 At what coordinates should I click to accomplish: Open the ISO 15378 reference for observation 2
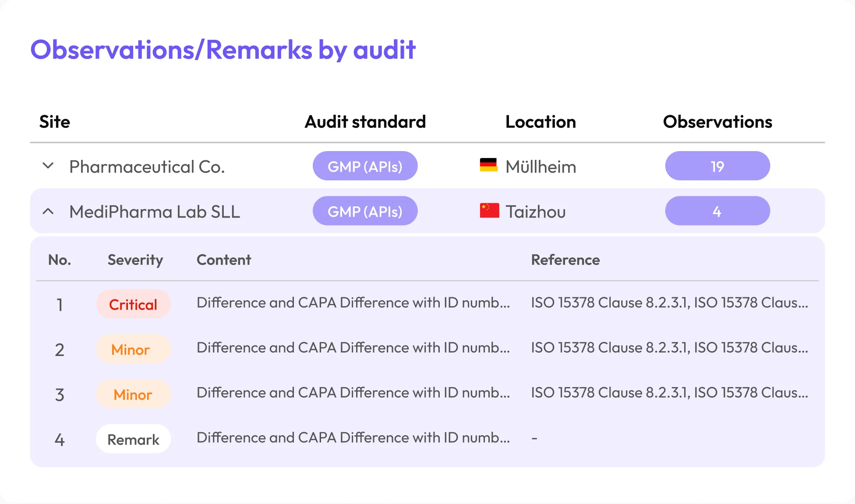pos(669,348)
